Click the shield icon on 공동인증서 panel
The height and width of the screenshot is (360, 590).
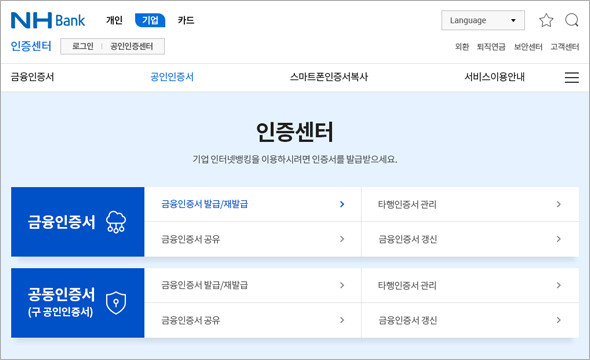[116, 302]
